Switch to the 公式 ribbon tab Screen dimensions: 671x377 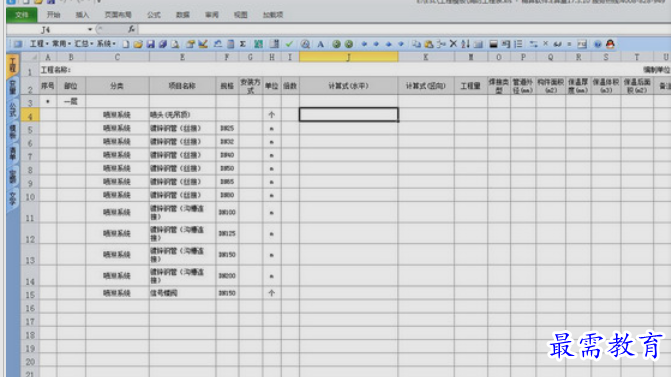(154, 15)
